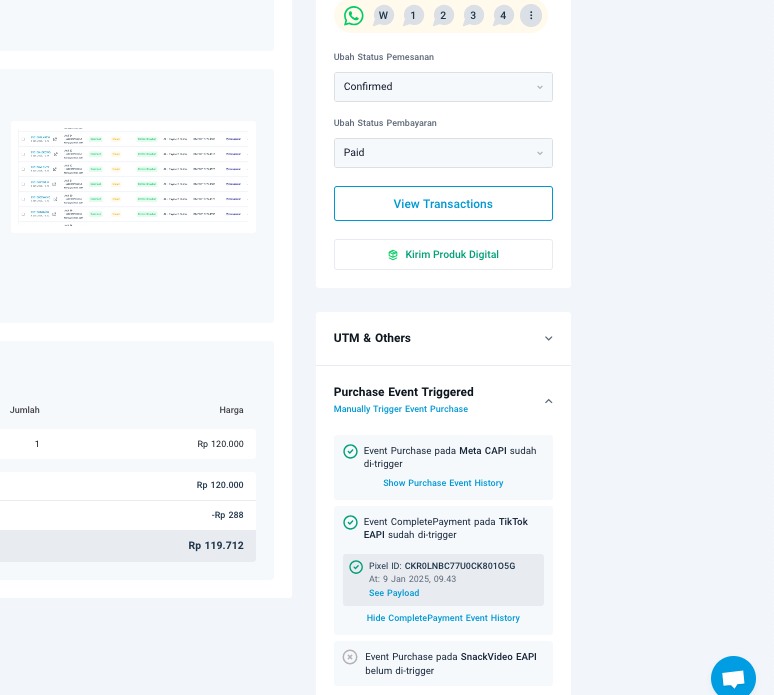Click the Kirim Produk Digital button
774x695 pixels.
coord(443,255)
